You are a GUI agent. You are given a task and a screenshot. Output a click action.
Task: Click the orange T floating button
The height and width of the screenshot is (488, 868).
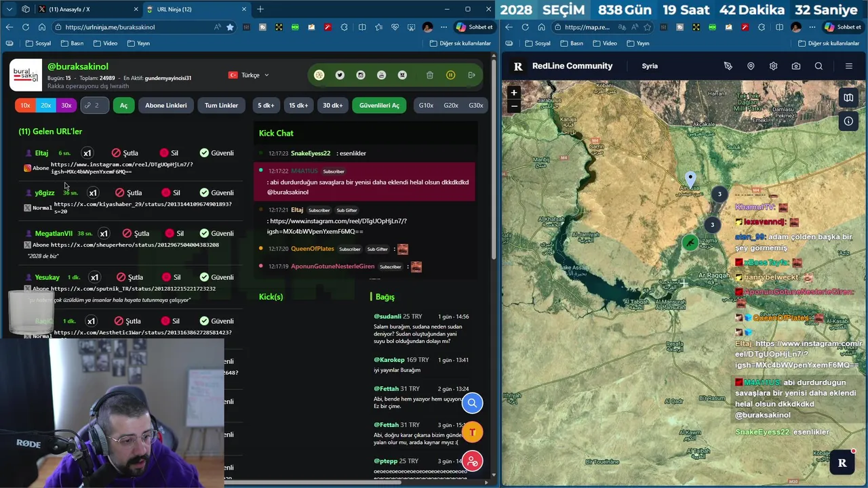(x=473, y=432)
